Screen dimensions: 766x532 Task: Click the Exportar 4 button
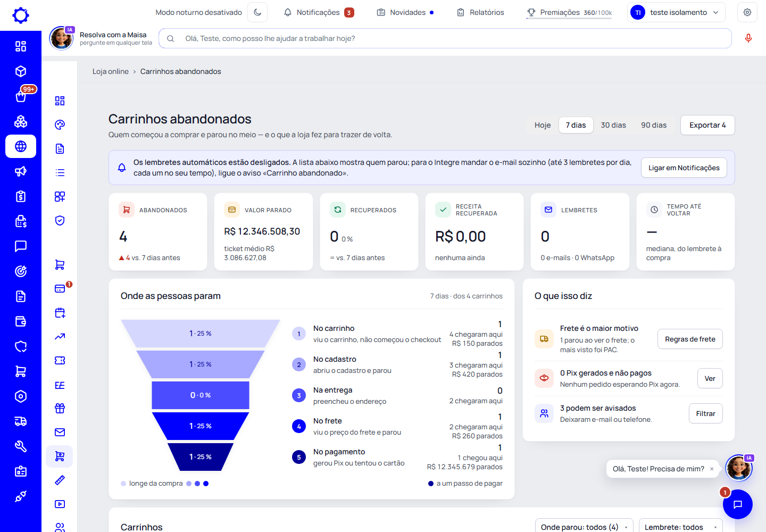pos(707,125)
